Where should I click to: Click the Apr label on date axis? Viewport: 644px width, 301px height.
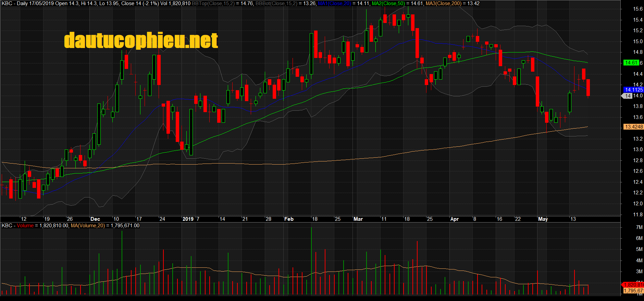[x=454, y=219]
